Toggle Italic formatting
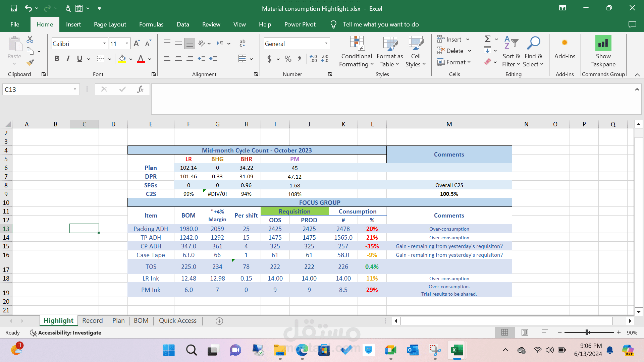 point(68,59)
